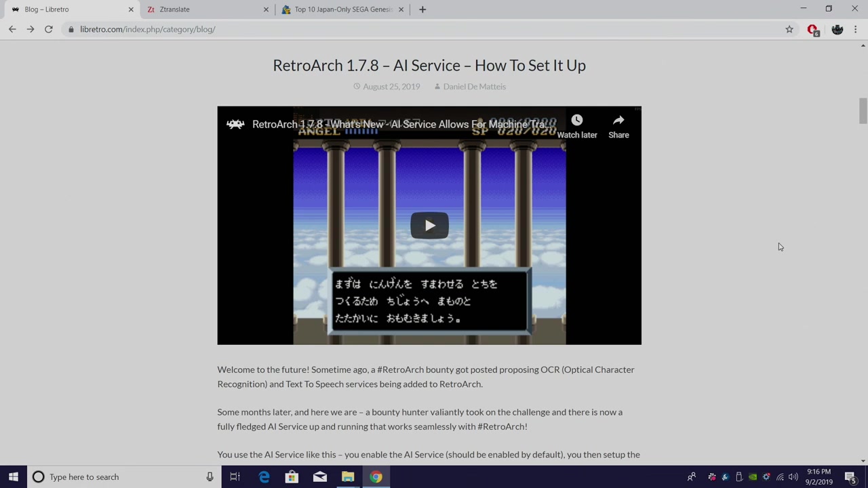Open Wi-Fi network settings tray icon
The image size is (868, 488).
point(780,477)
